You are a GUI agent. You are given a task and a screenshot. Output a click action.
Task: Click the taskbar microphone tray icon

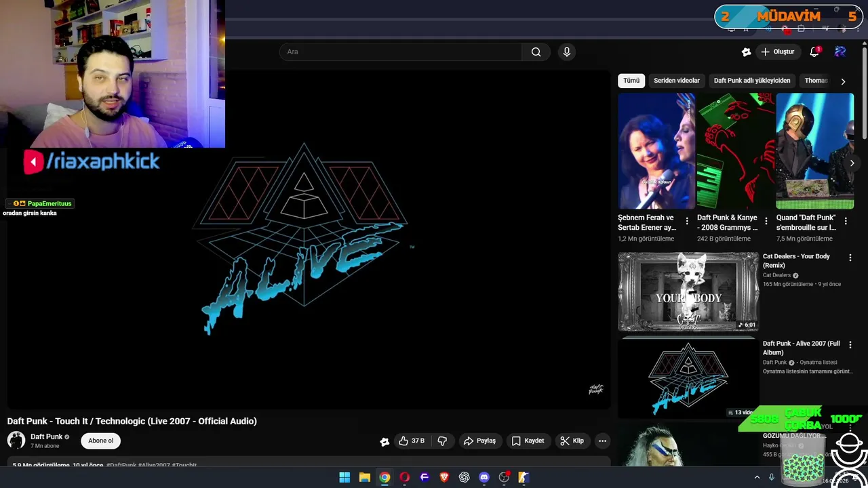click(771, 477)
